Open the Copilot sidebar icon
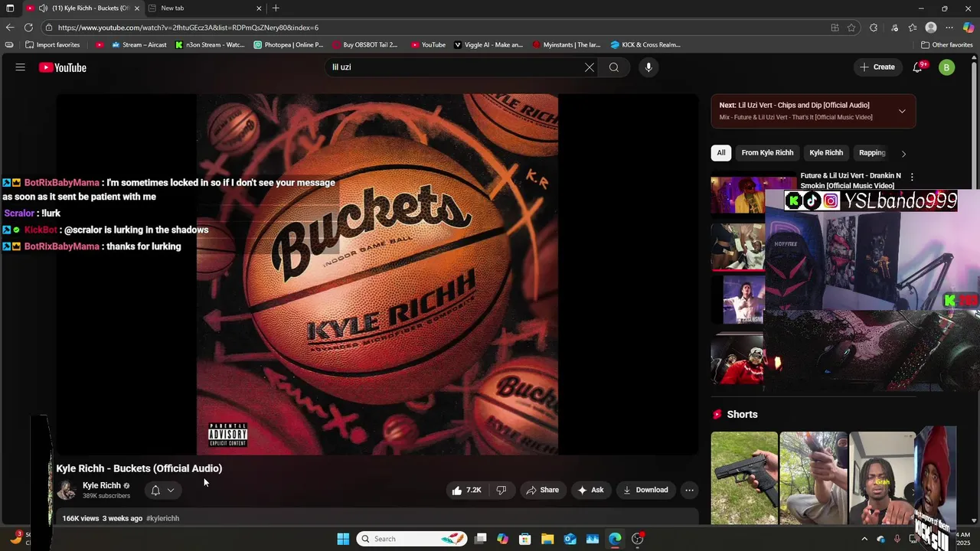This screenshot has width=980, height=551. coord(969,28)
